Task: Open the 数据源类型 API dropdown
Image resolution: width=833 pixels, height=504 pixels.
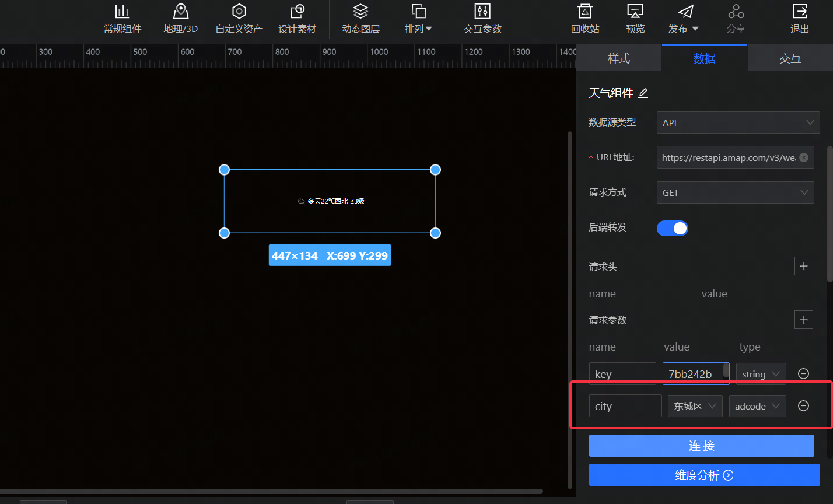Action: click(x=738, y=123)
